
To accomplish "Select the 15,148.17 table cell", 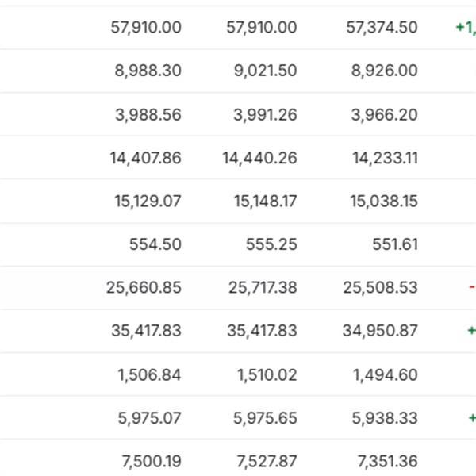I will (265, 202).
